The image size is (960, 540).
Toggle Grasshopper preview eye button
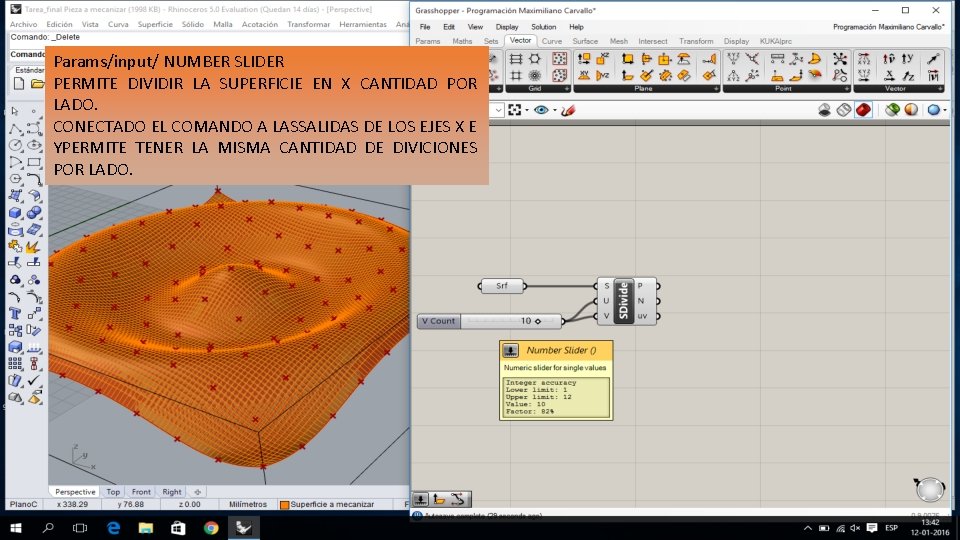541,110
